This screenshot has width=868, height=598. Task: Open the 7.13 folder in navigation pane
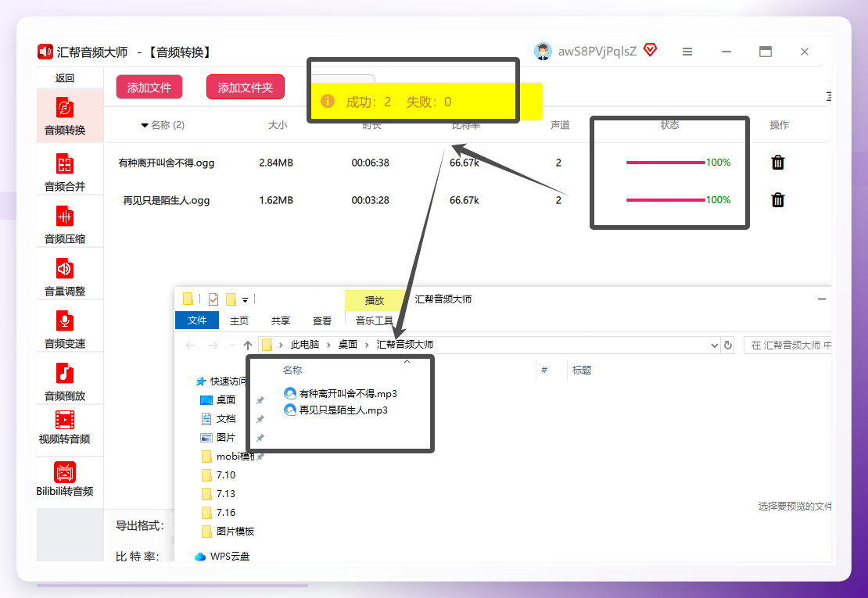(219, 494)
